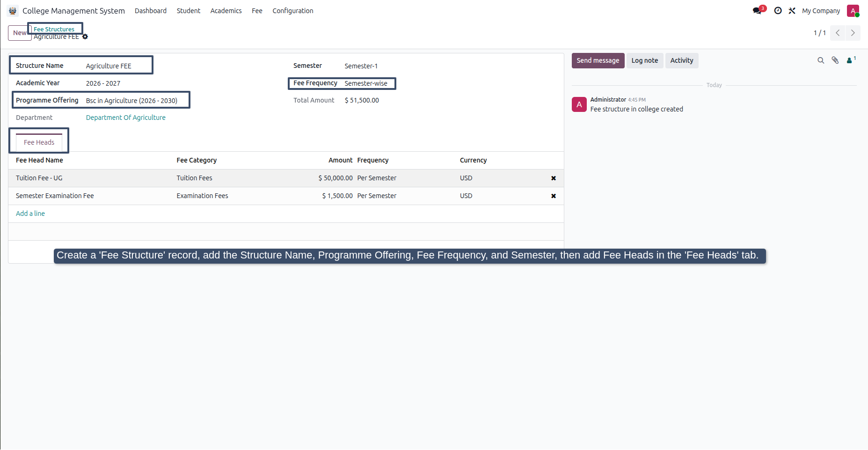The image size is (868, 450).
Task: Delete the Semester Examination Fee line
Action: (x=554, y=196)
